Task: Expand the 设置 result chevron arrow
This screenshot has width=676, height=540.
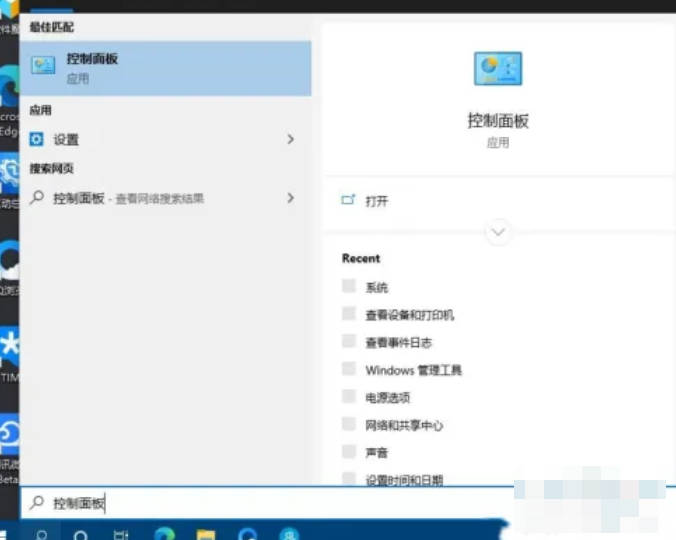Action: coord(291,139)
